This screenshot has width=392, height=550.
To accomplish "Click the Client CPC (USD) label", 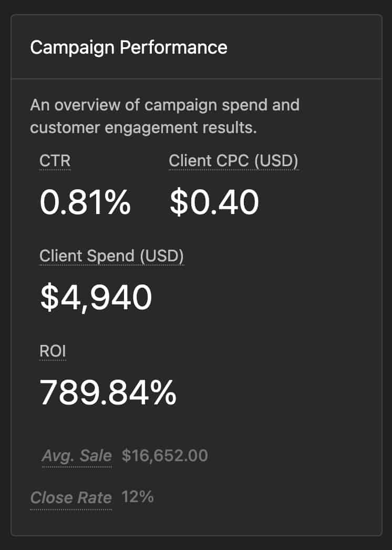I will [x=233, y=161].
